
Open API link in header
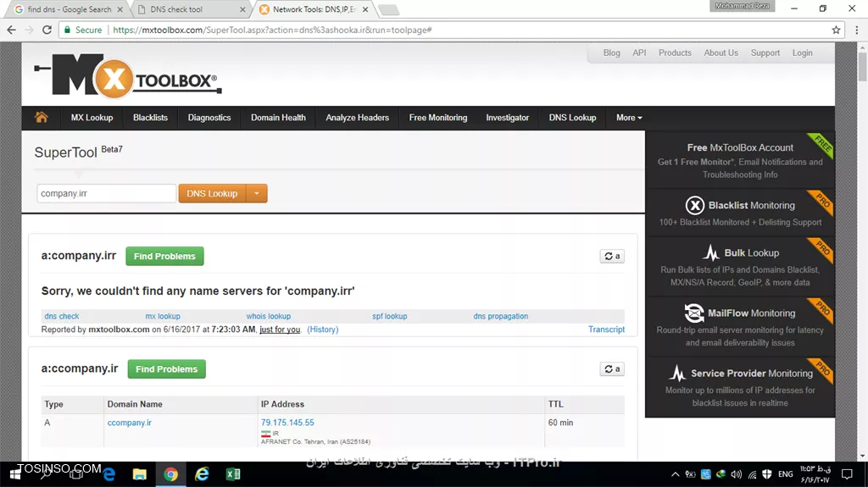639,53
